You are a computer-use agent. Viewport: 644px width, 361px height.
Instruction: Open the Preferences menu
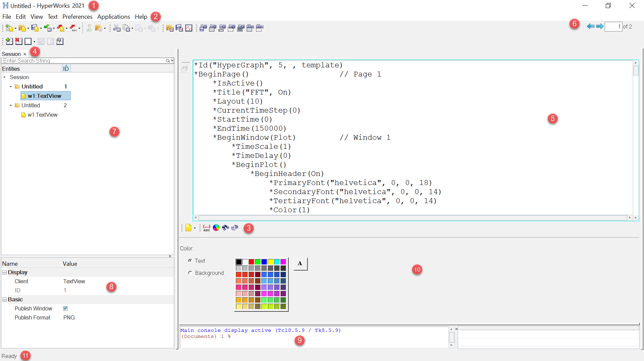[x=77, y=17]
